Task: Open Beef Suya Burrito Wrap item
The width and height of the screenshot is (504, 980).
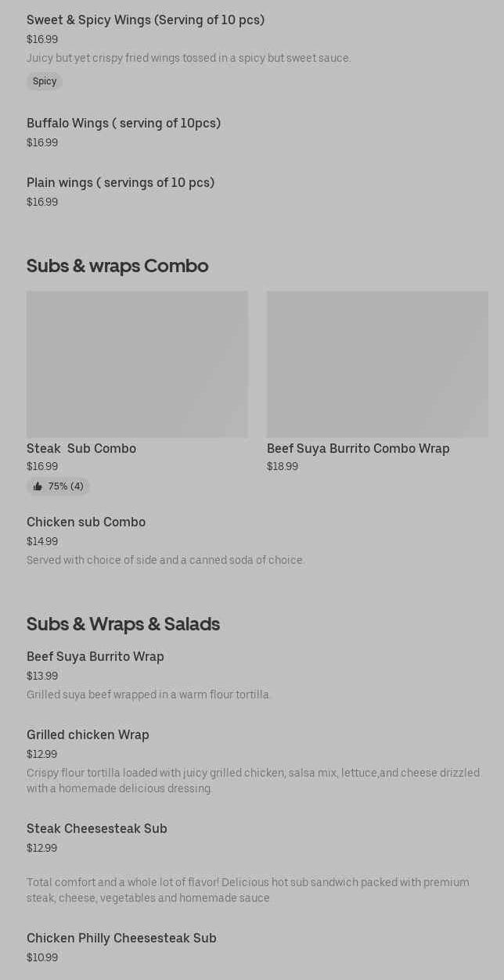Action: tap(95, 657)
